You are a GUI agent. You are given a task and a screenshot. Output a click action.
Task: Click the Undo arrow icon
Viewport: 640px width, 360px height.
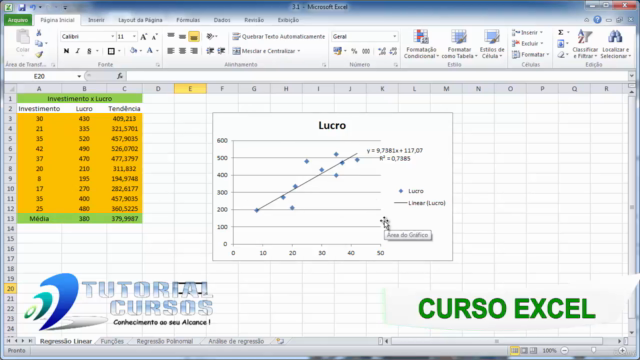[33, 7]
